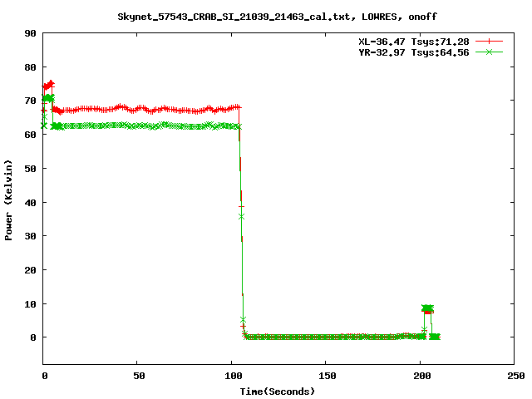Click the y-axis tick label 20

coord(30,269)
